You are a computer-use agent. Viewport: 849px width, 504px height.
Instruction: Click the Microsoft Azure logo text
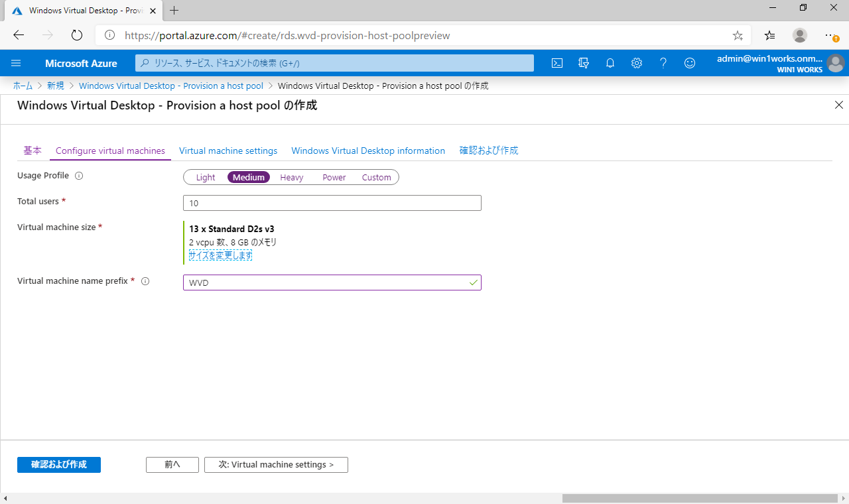point(81,63)
